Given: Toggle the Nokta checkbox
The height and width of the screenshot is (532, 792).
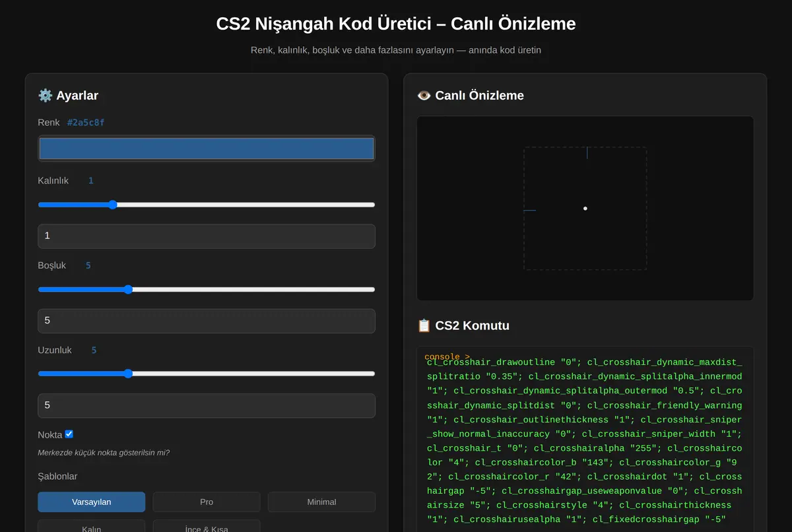Looking at the screenshot, I should click(x=69, y=434).
